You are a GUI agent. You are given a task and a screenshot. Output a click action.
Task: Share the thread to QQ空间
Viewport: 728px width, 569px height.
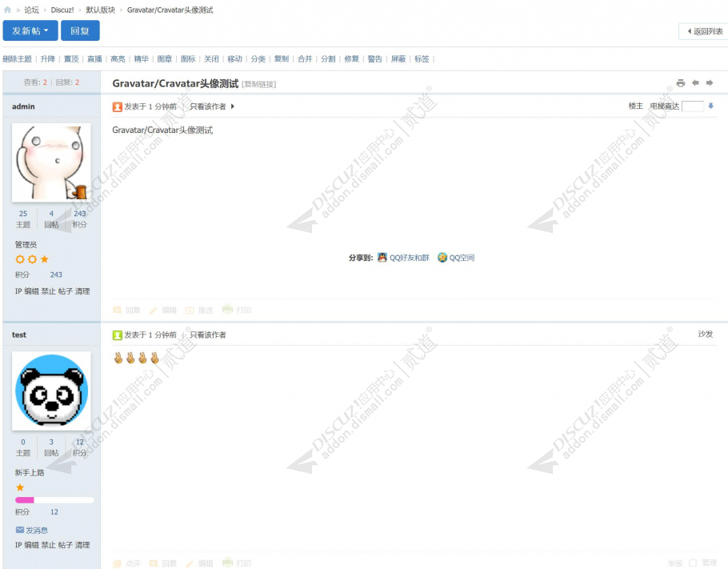click(x=456, y=258)
